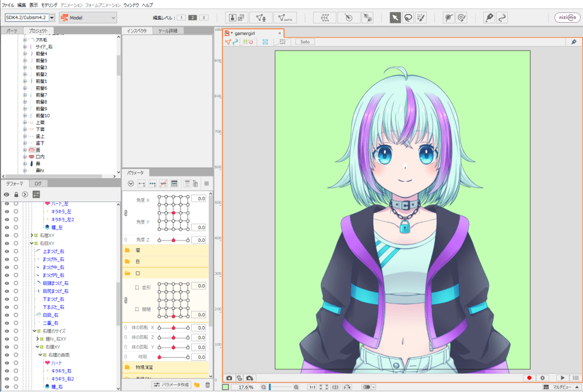
Task: Click the play button below canvas
Action: tap(563, 378)
